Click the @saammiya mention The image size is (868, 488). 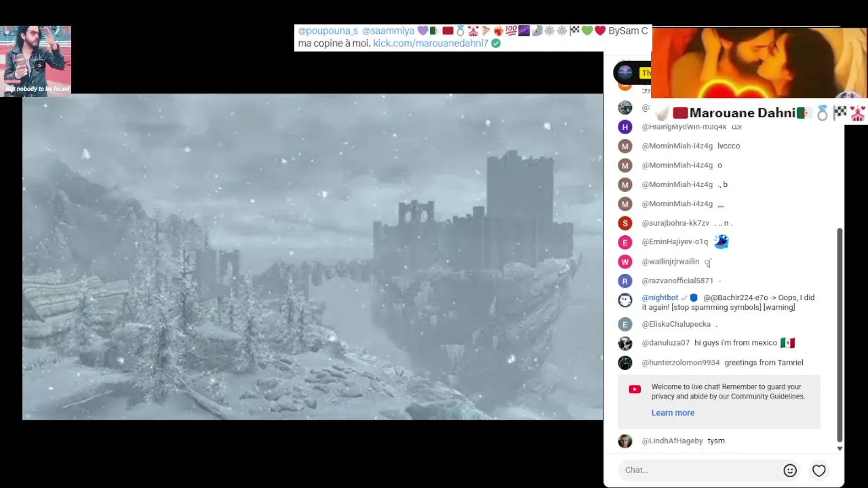[388, 31]
